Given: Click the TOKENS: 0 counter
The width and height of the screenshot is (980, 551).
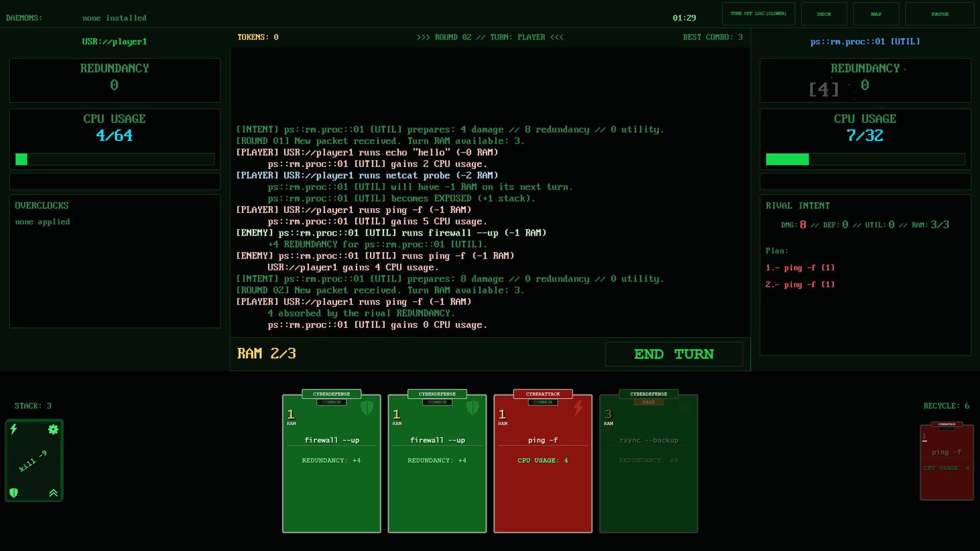Looking at the screenshot, I should [258, 37].
